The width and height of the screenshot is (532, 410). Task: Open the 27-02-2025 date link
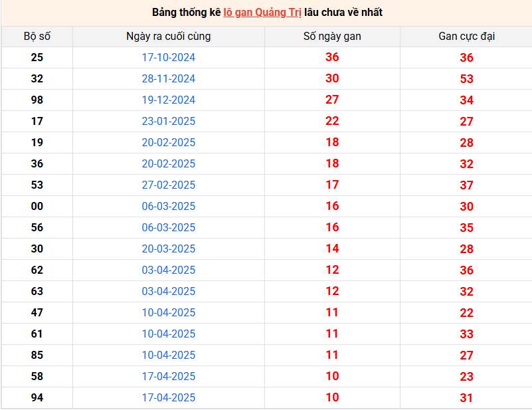(169, 185)
